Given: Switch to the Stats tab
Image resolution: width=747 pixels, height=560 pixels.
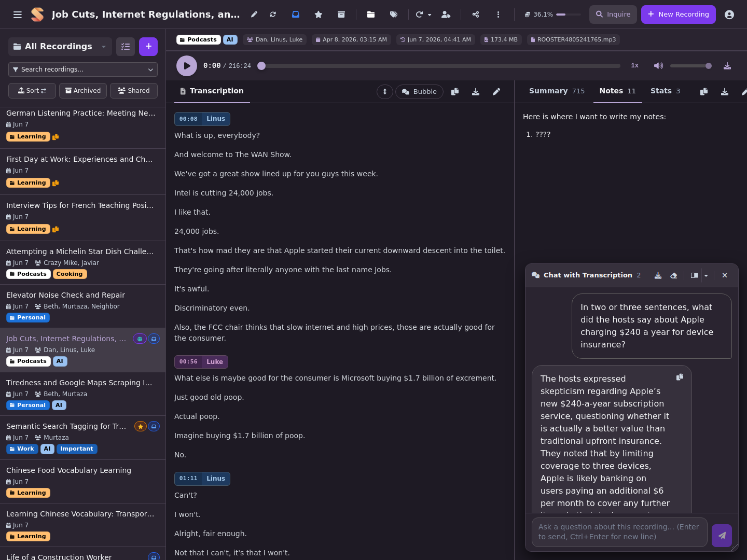Looking at the screenshot, I should click(665, 91).
